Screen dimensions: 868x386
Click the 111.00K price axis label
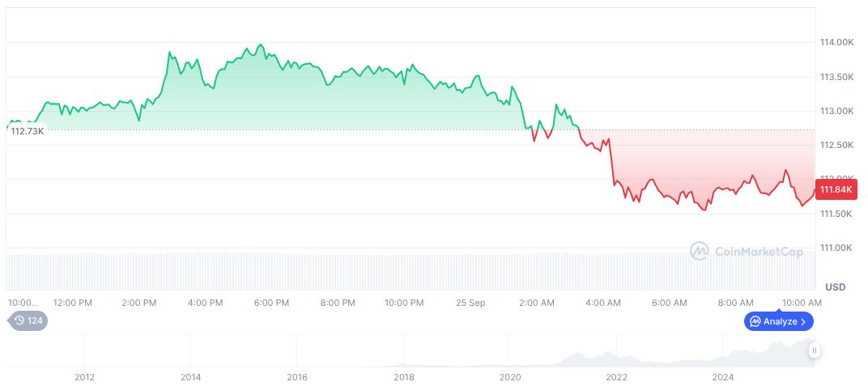tap(836, 248)
